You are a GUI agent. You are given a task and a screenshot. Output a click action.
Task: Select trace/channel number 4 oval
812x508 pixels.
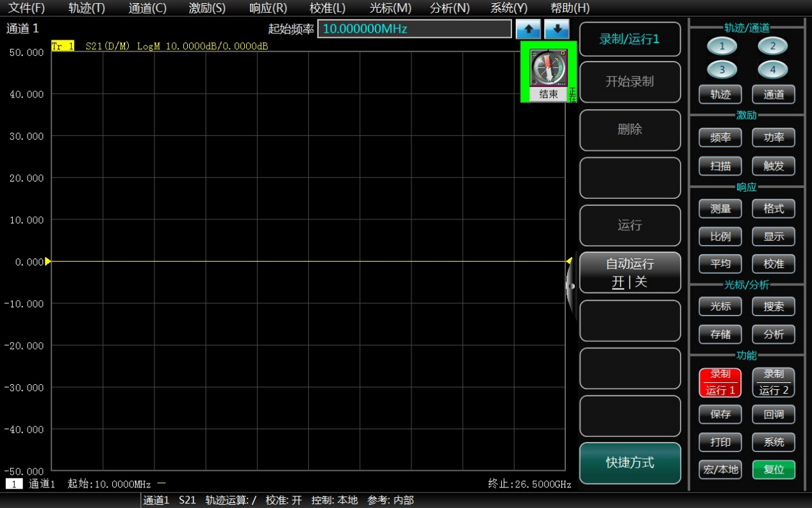(772, 69)
